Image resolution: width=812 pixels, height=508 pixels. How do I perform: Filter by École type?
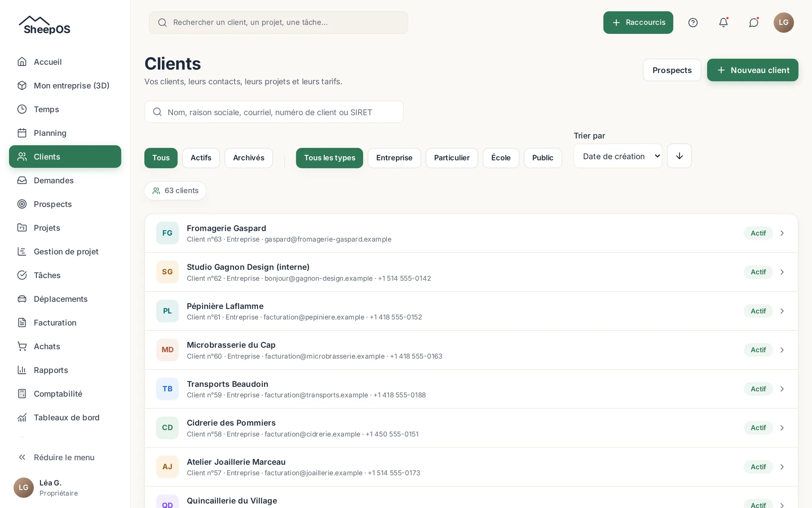[x=501, y=158]
